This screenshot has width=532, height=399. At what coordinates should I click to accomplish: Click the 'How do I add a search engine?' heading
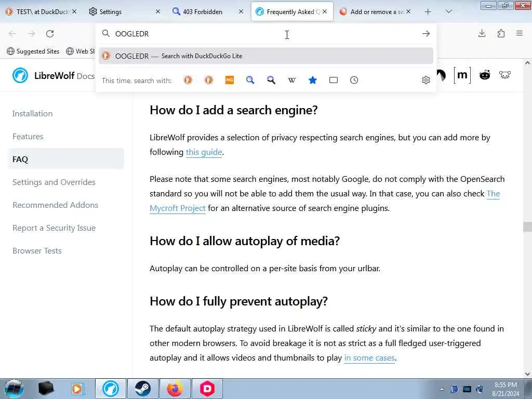click(x=233, y=110)
